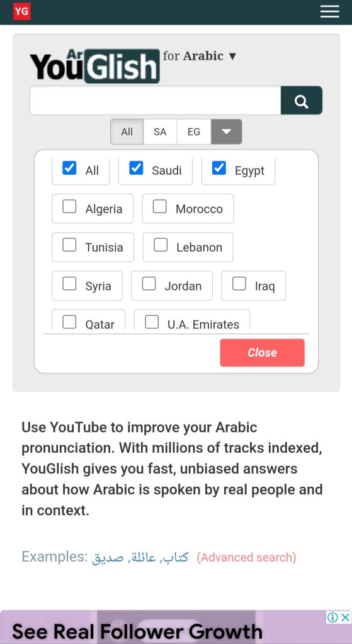This screenshot has width=352, height=644.
Task: Uncheck the Saudi checkbox
Action: [136, 168]
